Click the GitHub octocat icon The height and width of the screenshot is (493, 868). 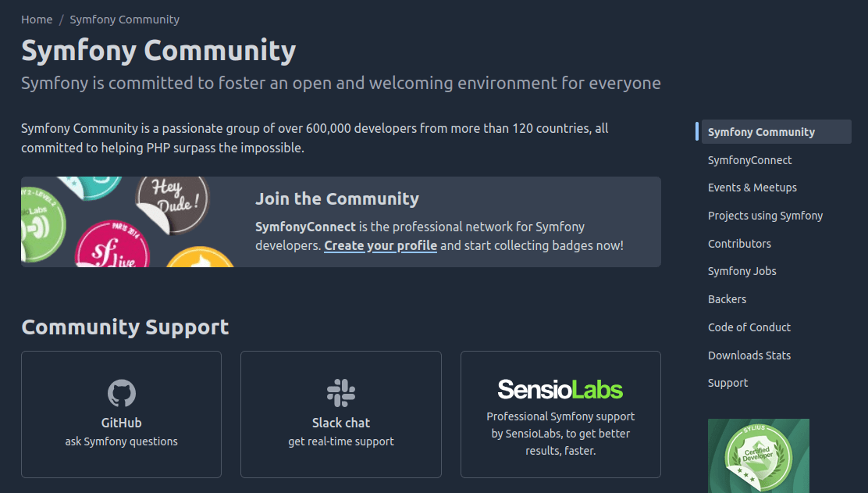pyautogui.click(x=121, y=393)
